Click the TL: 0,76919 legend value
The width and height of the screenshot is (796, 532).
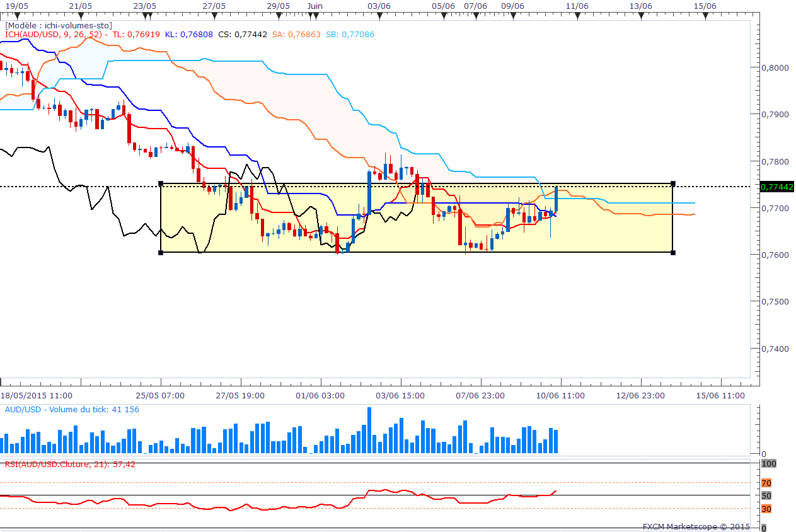136,34
